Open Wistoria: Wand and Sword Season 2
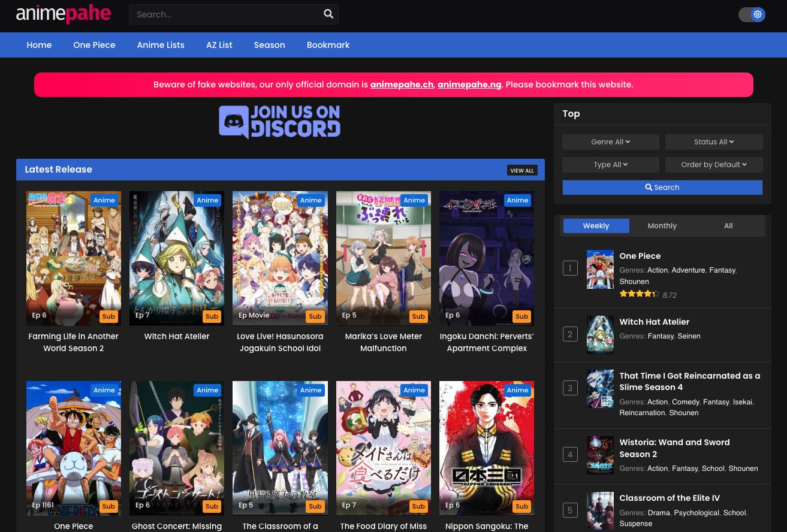 click(x=674, y=448)
